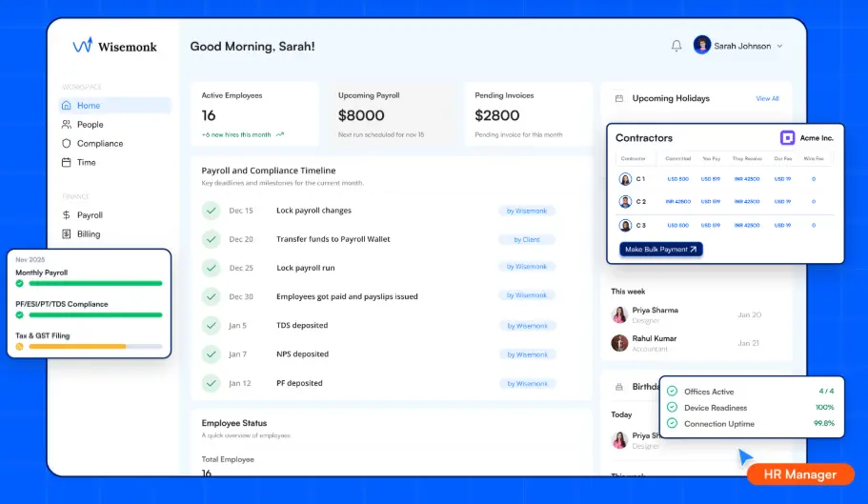Click the PF/ESI/PT/TDS Compliance green status icon
This screenshot has height=504, width=868.
[19, 314]
